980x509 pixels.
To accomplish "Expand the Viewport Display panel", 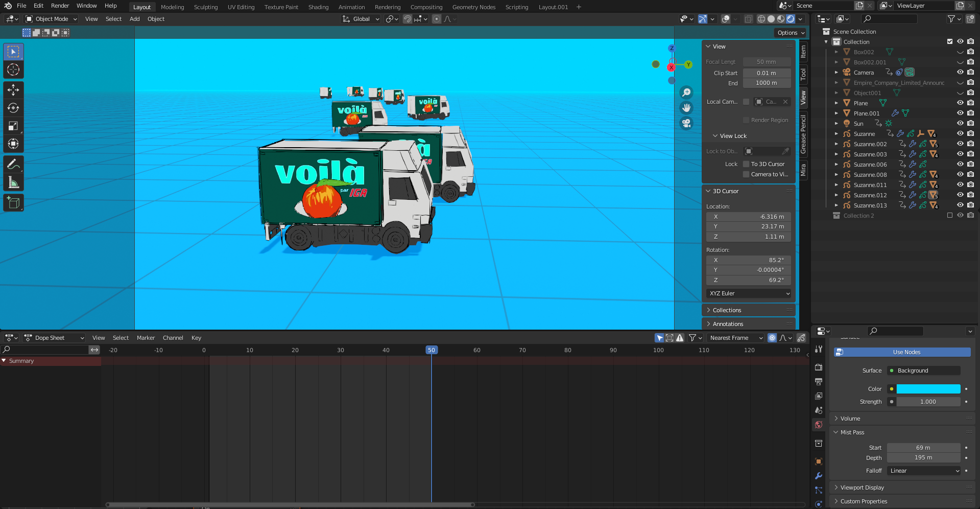I will (902, 488).
